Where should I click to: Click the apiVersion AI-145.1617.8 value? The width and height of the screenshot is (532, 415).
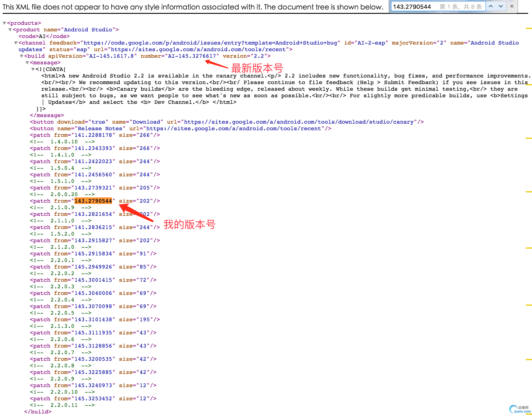(111, 56)
